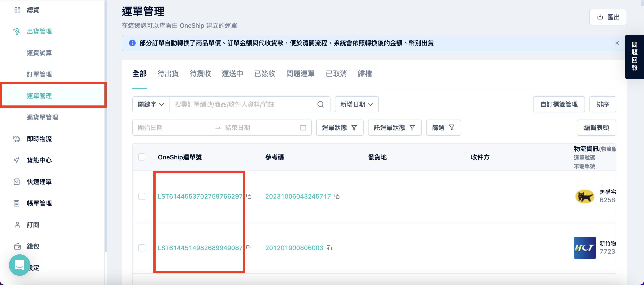Open reference code link 20231006043245717

[298, 196]
